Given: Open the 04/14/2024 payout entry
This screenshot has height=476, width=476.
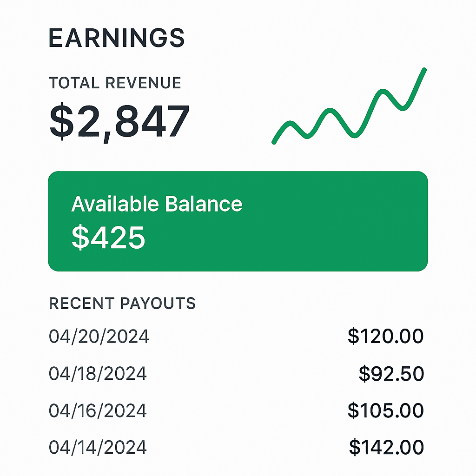Looking at the screenshot, I should point(98,447).
